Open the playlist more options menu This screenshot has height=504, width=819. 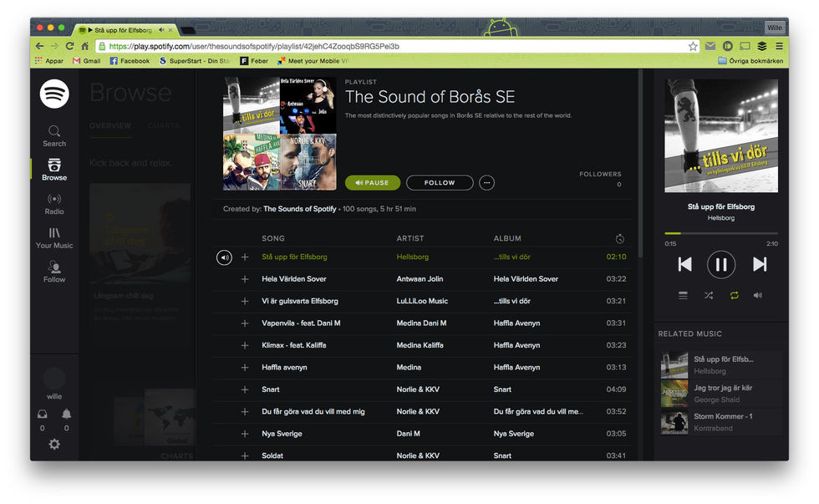486,182
